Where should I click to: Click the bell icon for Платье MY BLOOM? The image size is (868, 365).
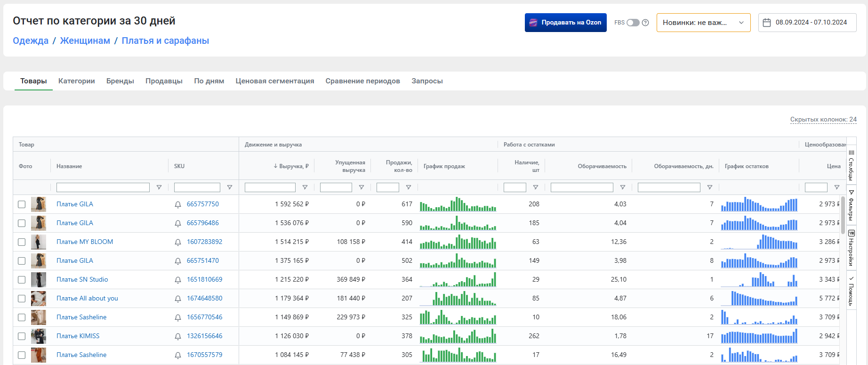coord(178,242)
